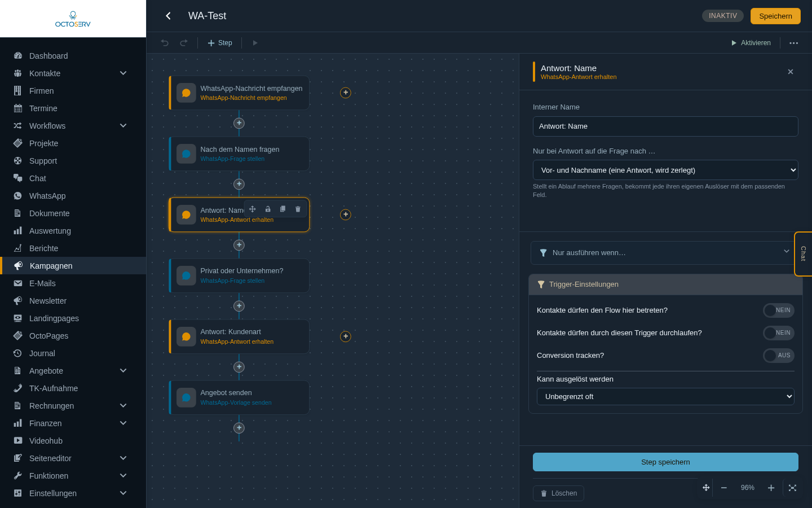Open Termine in sidebar
Screen dimensions: 812x508
click(73, 108)
